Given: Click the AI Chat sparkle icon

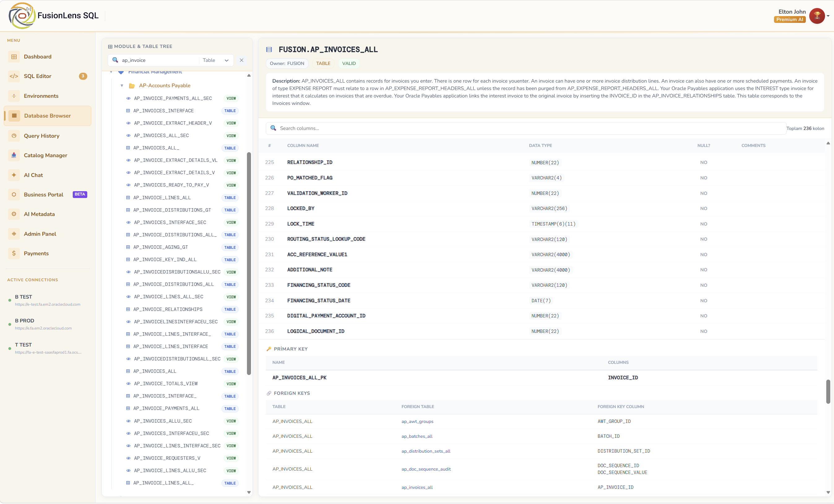Looking at the screenshot, I should click(14, 175).
